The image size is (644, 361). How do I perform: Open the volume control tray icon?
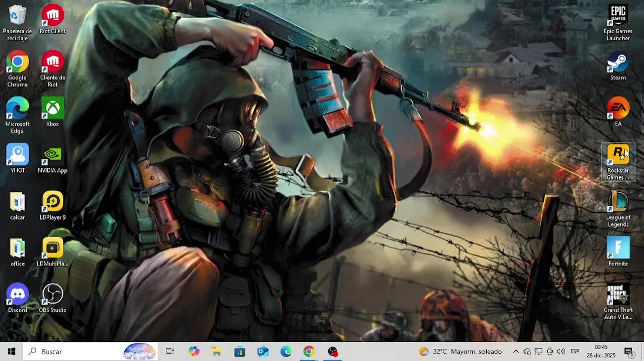click(x=561, y=351)
